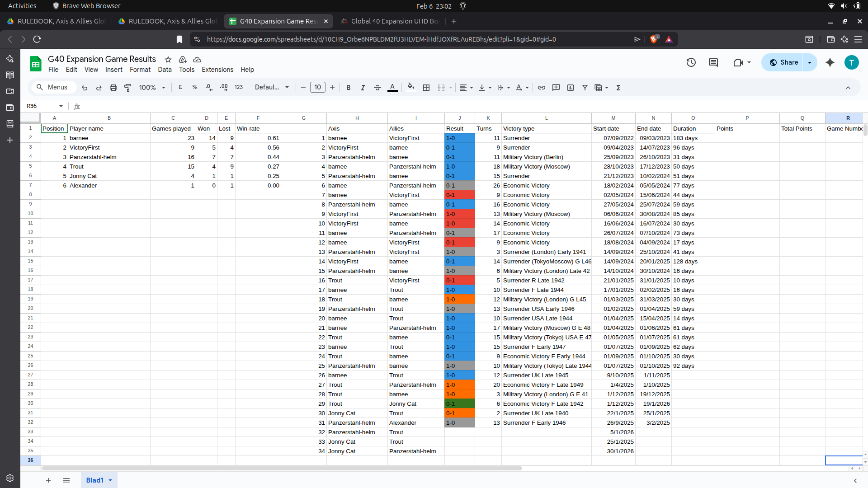Open the Format menu
868x488 pixels.
[x=140, y=70]
